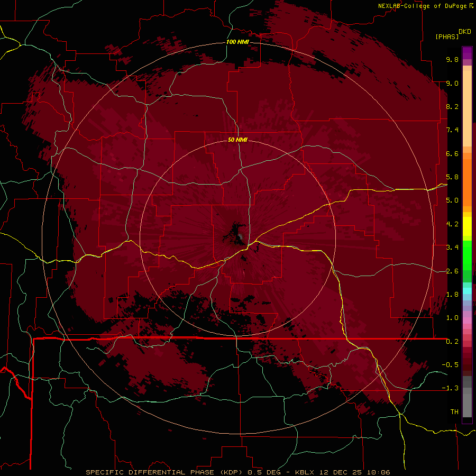This screenshot has width=476, height=476.
Task: Click the KBLX timestamp in the footer caption
Action: point(342,472)
